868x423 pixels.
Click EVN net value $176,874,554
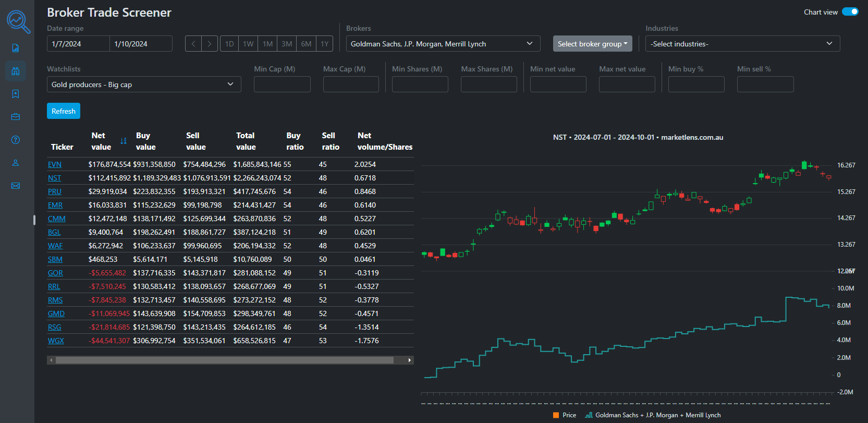(x=109, y=164)
